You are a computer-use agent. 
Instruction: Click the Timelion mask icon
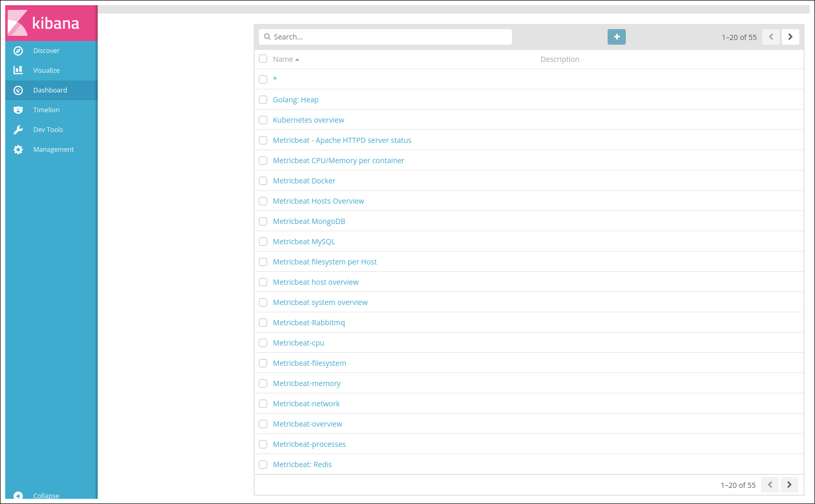(x=18, y=110)
